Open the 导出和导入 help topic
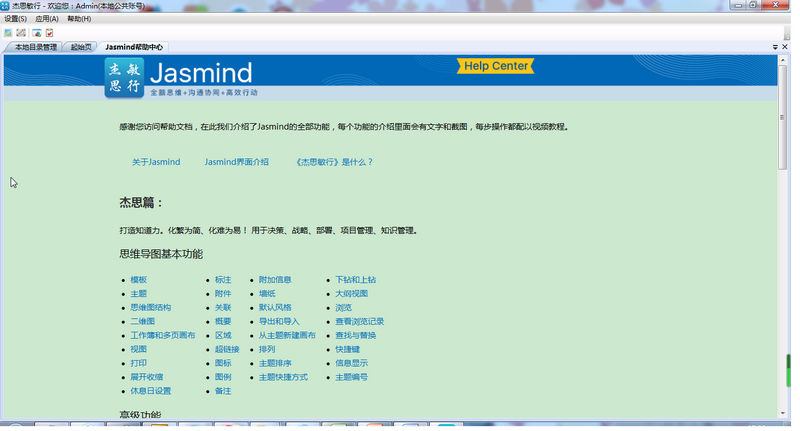 tap(279, 321)
